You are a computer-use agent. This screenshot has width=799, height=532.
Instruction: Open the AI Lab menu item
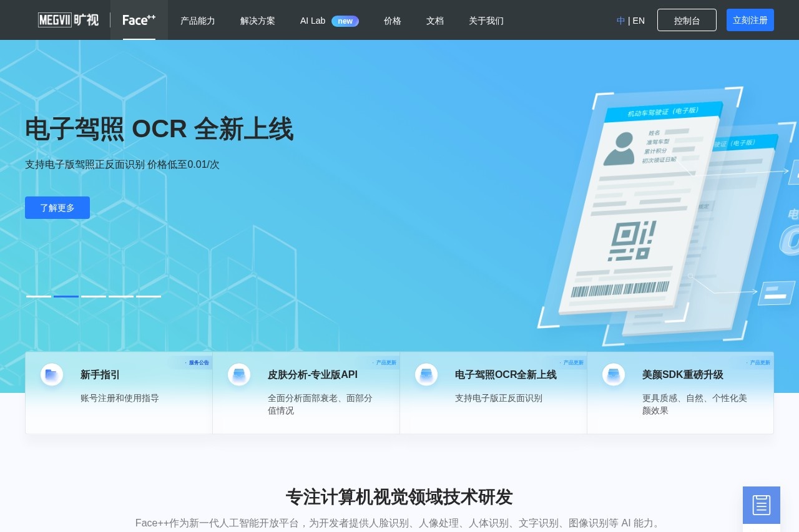click(x=313, y=21)
